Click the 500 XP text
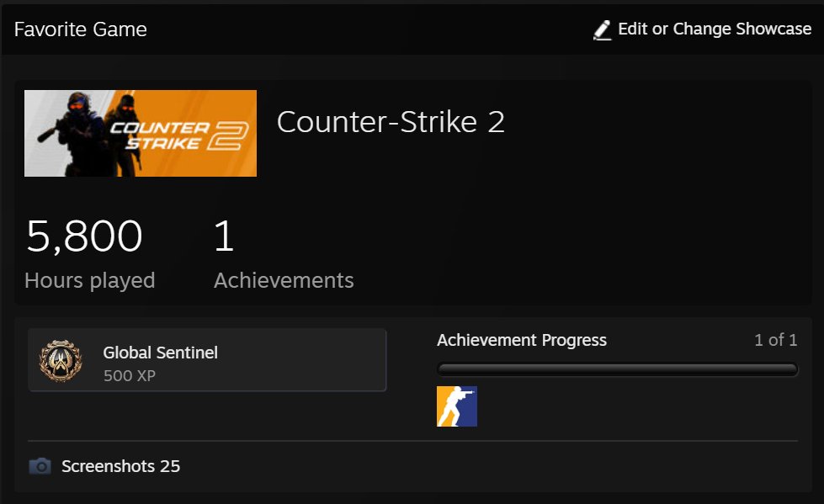This screenshot has width=824, height=504. point(130,376)
